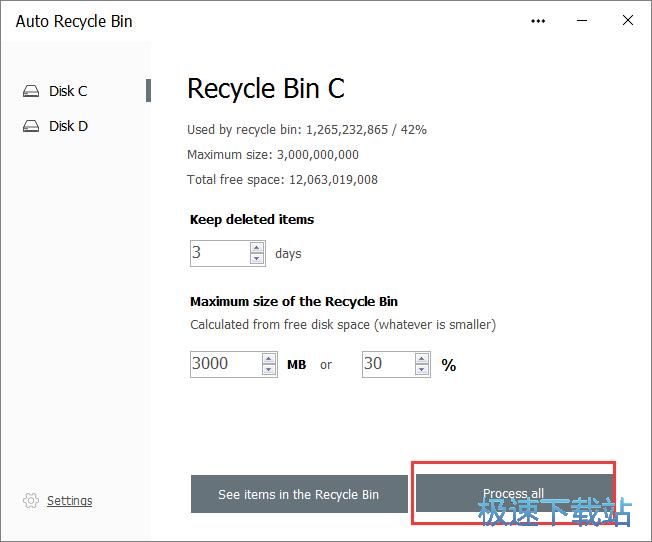Increase maximum size in MB
The width and height of the screenshot is (652, 542).
[x=269, y=359]
